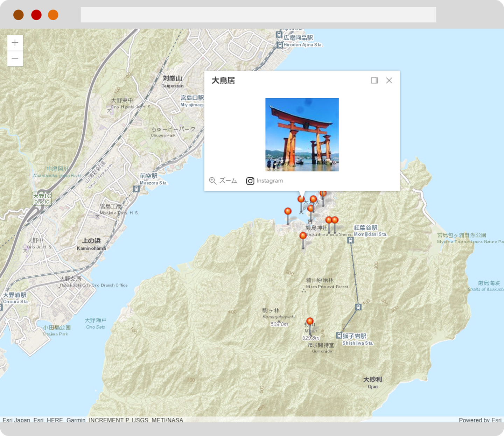Select the rightmost pin near Momijidani
Image resolution: width=504 pixels, height=436 pixels.
click(335, 220)
